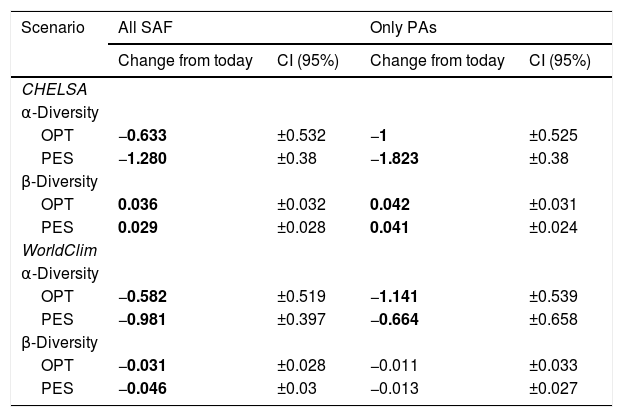
Task: Click the −1.823 value cell
Action: (x=396, y=158)
